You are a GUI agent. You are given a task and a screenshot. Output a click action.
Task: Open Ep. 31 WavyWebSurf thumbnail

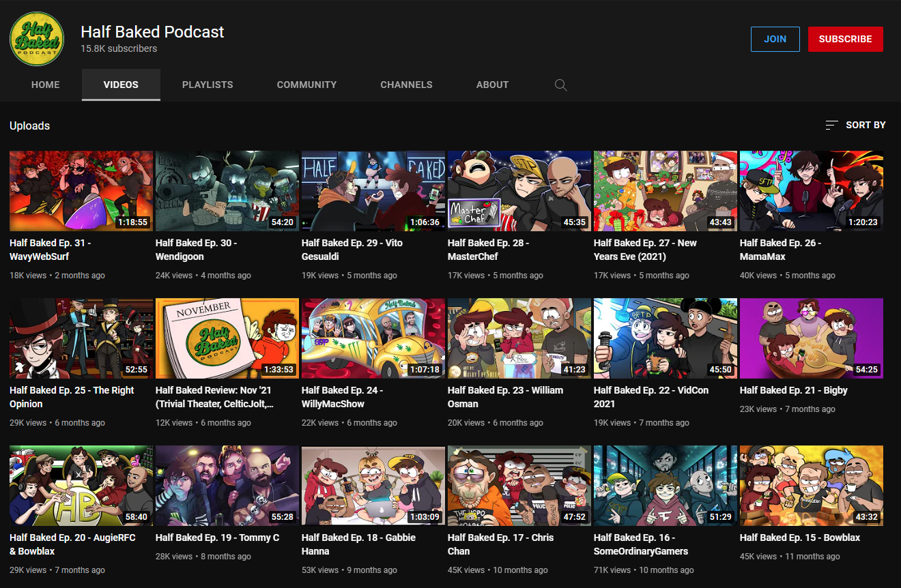81,191
